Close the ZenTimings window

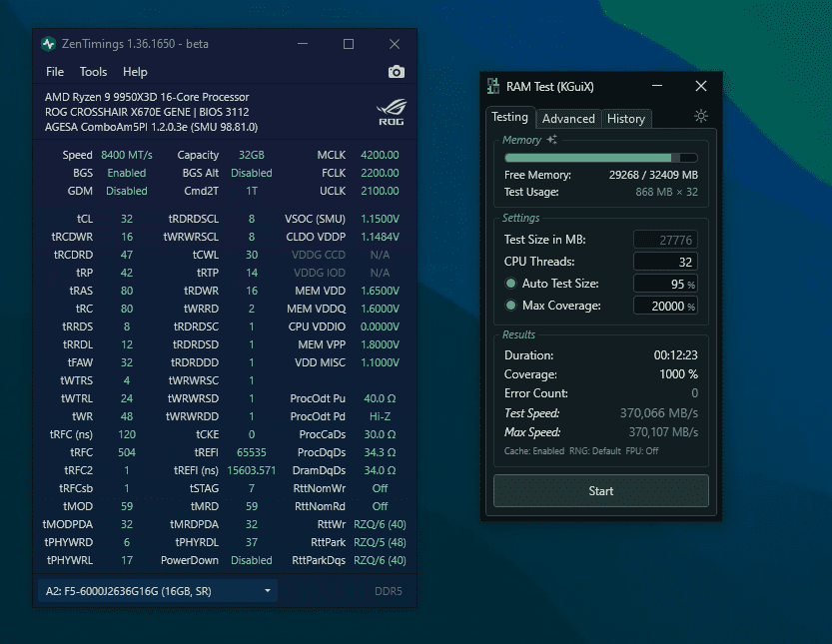pos(395,44)
